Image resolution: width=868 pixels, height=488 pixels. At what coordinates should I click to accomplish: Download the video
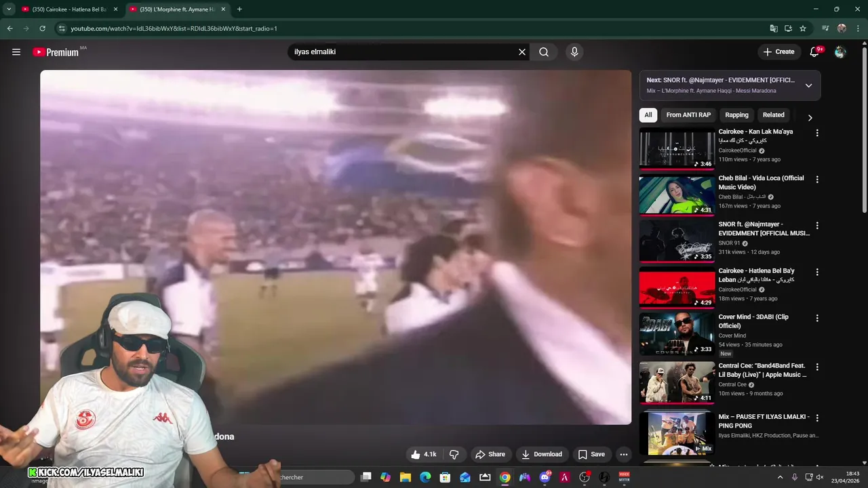pyautogui.click(x=542, y=454)
